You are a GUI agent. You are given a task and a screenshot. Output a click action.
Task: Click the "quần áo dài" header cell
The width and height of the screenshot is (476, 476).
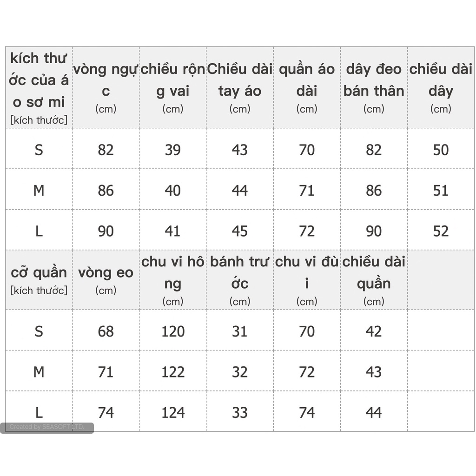click(307, 87)
